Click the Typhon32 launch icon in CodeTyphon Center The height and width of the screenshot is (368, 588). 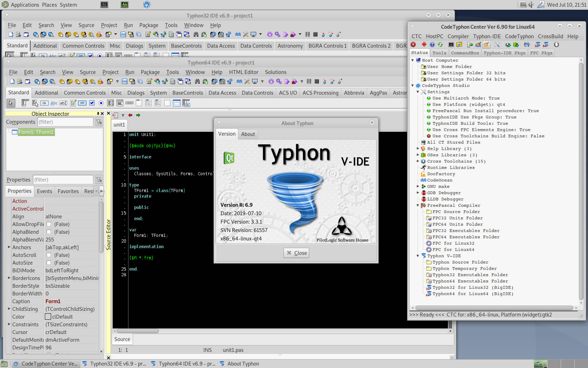(537, 45)
